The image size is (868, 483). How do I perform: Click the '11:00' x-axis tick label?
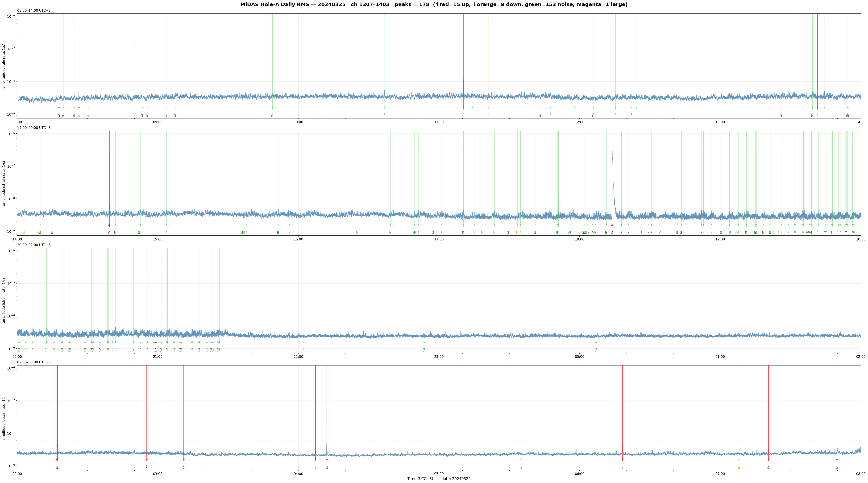[439, 122]
